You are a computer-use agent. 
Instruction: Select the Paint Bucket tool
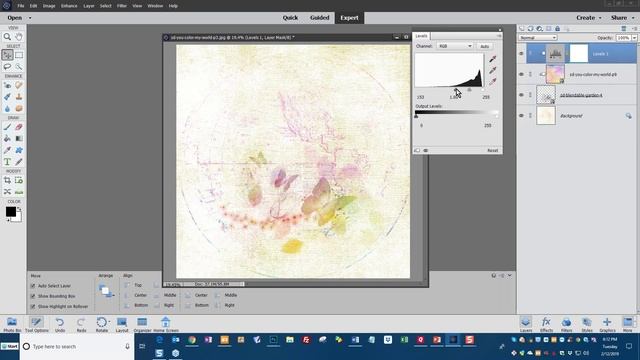click(x=7, y=138)
